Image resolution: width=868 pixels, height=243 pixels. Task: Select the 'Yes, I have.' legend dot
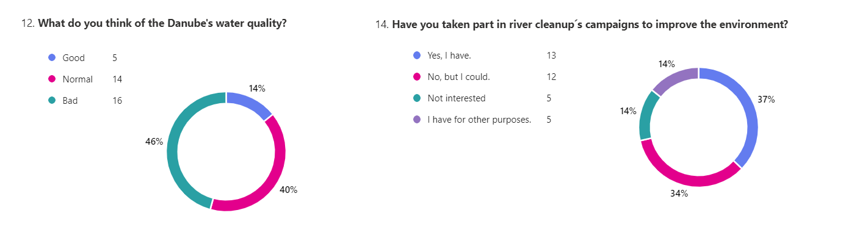(x=417, y=56)
